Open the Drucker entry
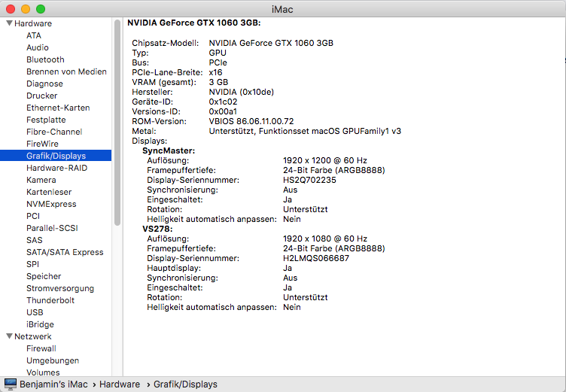This screenshot has width=566, height=392. coord(41,96)
